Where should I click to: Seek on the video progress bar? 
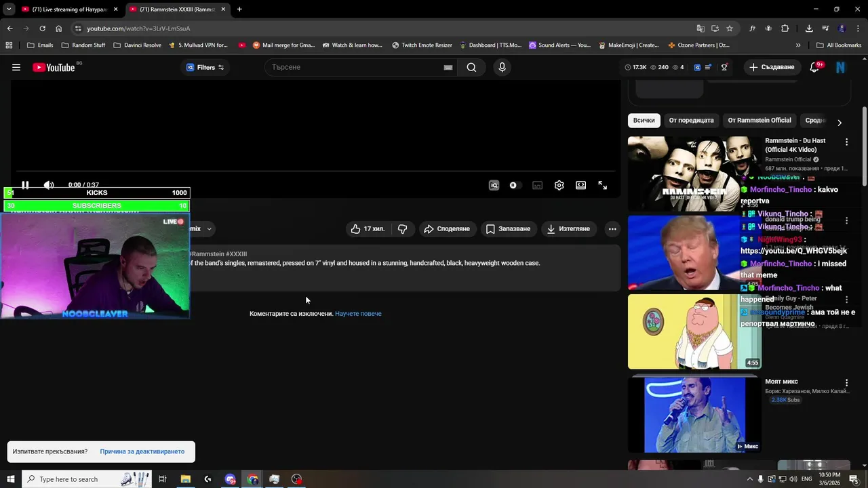pos(315,171)
